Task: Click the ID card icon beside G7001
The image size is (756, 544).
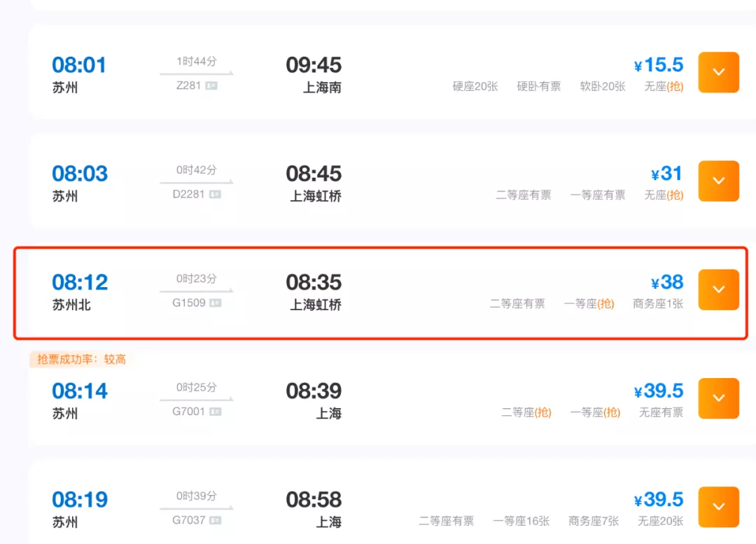Action: click(x=215, y=412)
